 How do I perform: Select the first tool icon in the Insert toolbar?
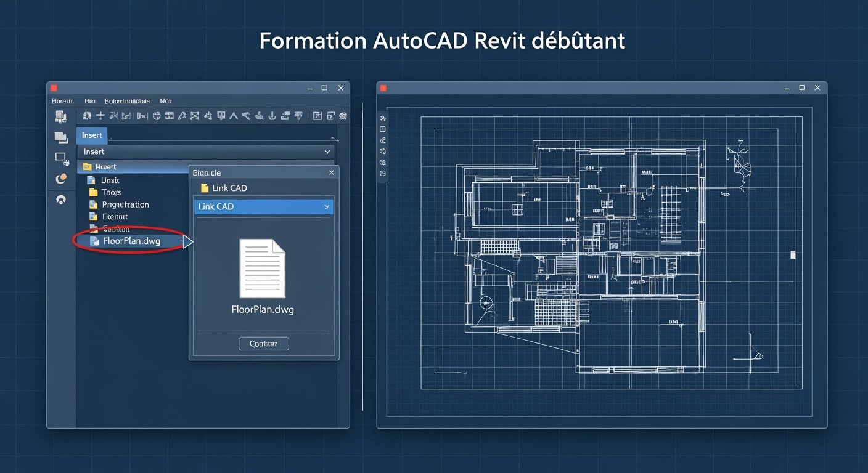(87, 116)
